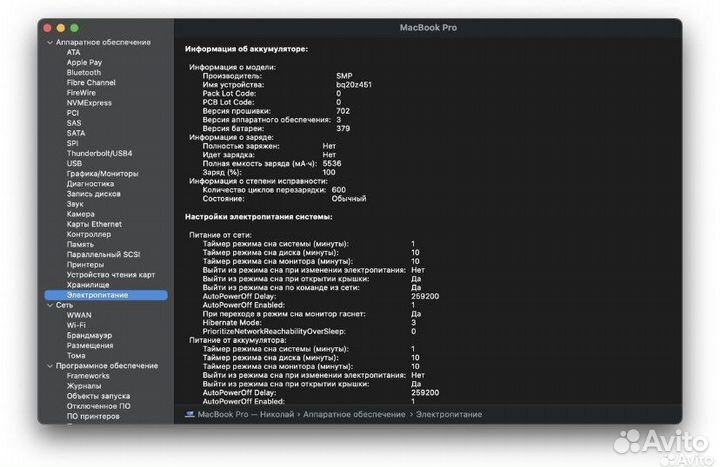720x467 pixels.
Task: Open Fibre Channel item
Action: [91, 83]
